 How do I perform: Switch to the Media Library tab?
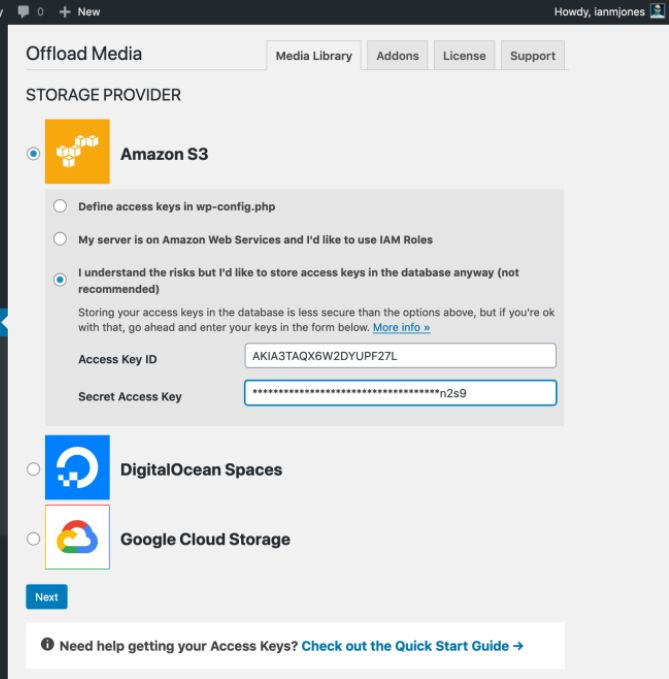point(314,55)
